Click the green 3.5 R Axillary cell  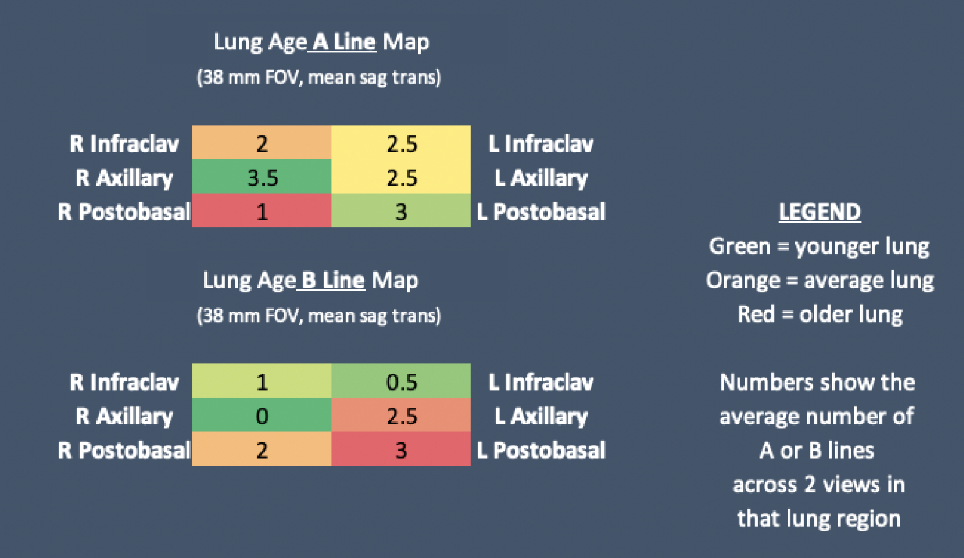click(x=262, y=178)
